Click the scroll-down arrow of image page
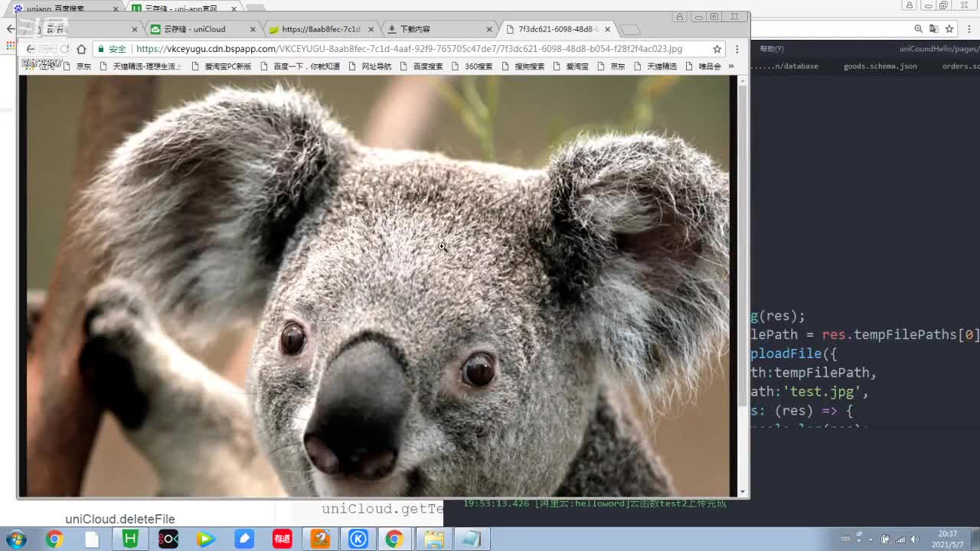The width and height of the screenshot is (980, 551). (x=743, y=492)
